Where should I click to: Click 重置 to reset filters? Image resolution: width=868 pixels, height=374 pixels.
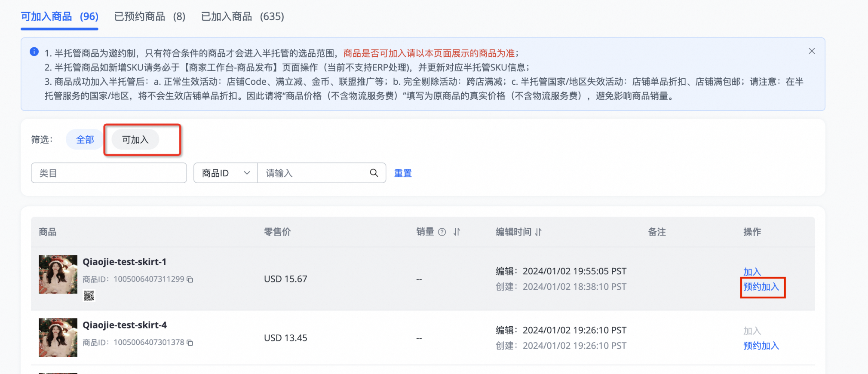[x=403, y=173]
